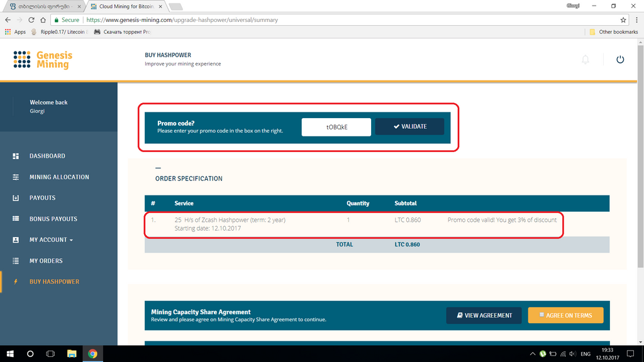This screenshot has height=362, width=644.
Task: Click the browser address bar URL
Action: pyautogui.click(x=182, y=19)
